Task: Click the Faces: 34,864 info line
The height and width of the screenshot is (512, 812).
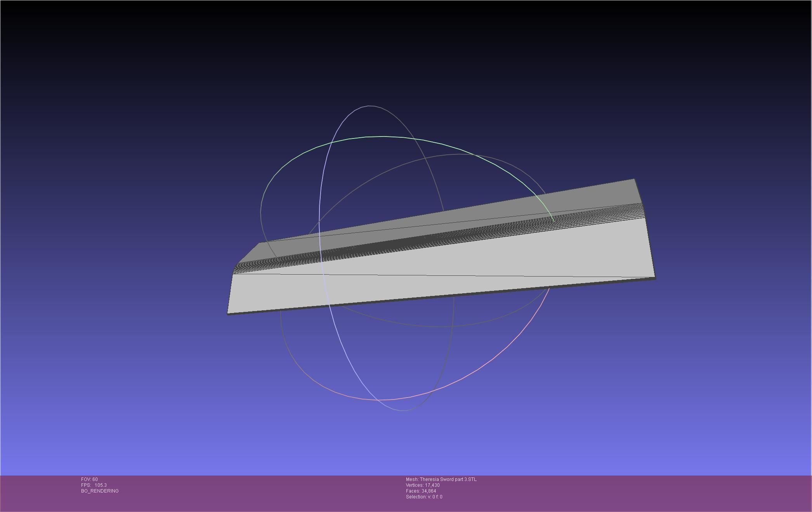Action: coord(421,491)
